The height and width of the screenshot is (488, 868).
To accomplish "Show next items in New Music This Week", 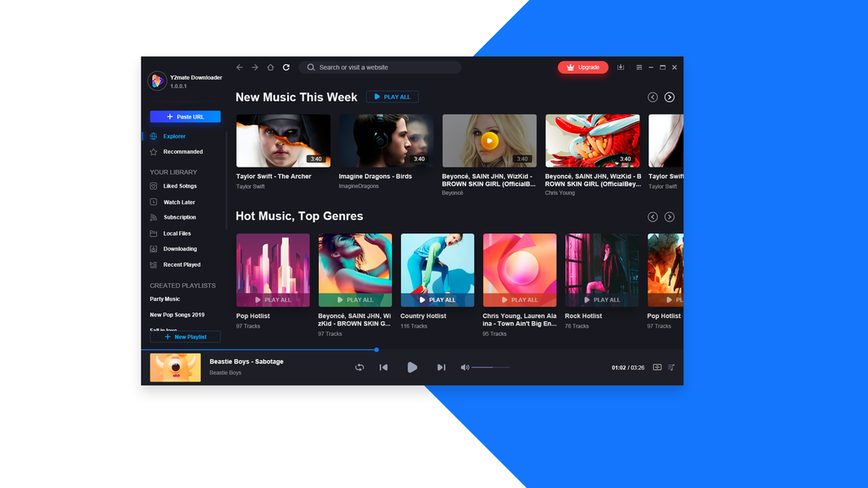I will coord(670,97).
